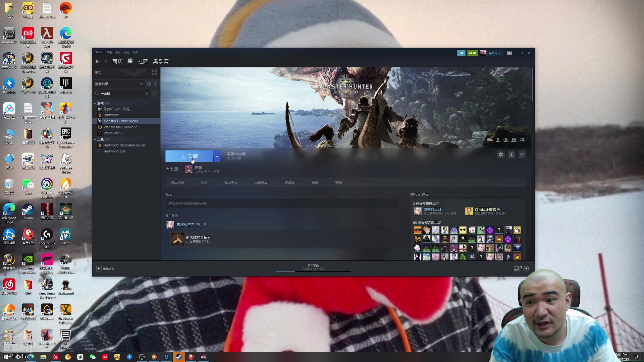Enter Big Picture mode icon
This screenshot has height=362, width=644.
pos(509,53)
